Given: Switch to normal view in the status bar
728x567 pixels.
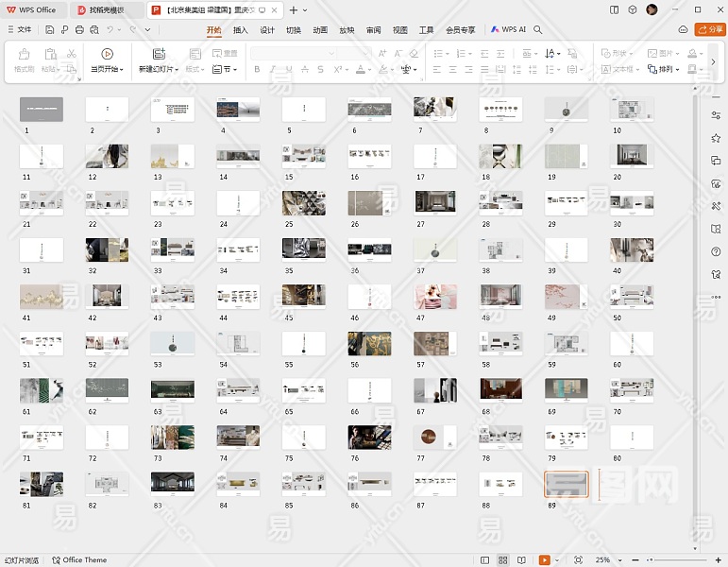Looking at the screenshot, I should [x=485, y=560].
